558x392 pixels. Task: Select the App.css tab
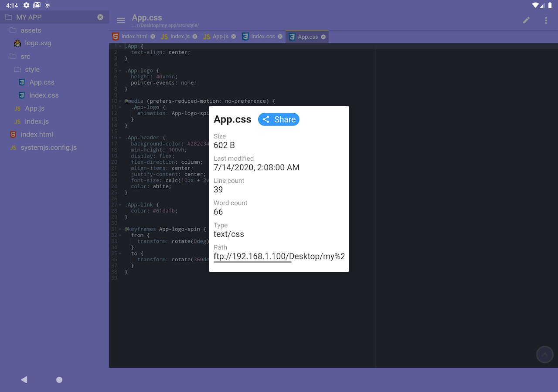tap(308, 37)
